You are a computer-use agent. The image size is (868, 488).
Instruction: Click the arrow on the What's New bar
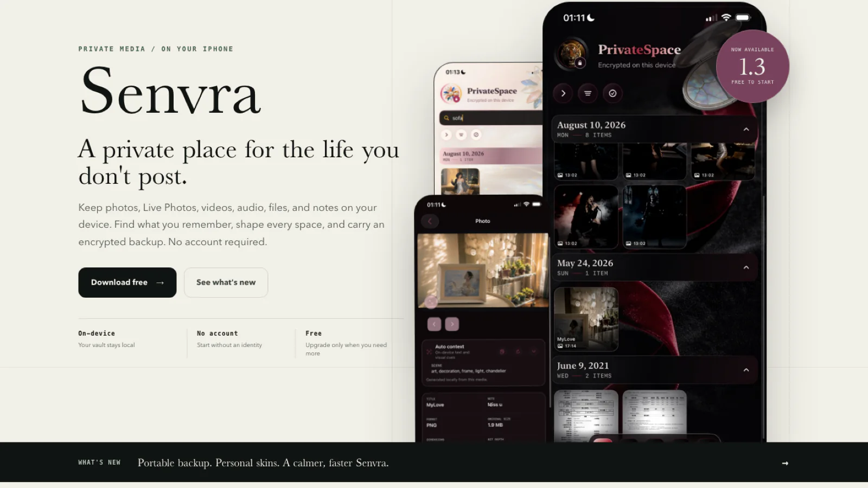point(784,463)
